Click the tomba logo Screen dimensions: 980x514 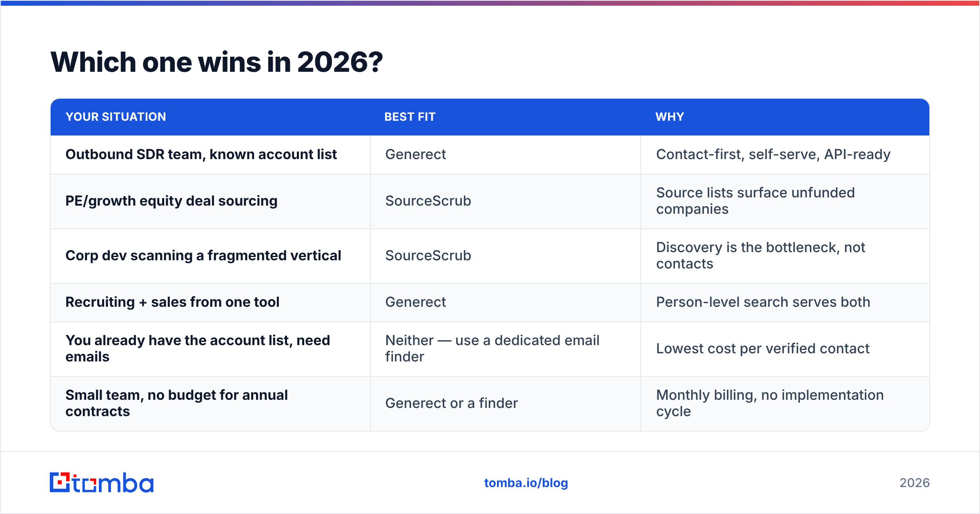click(102, 483)
